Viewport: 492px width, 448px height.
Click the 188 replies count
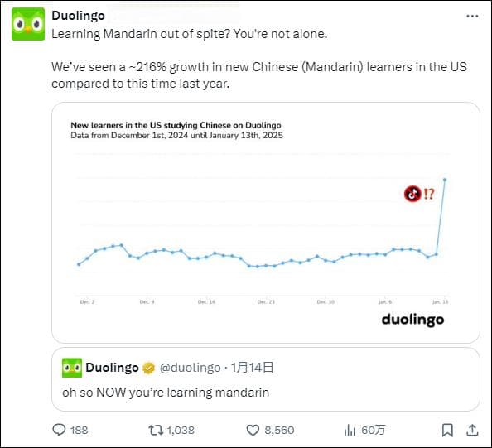point(79,430)
